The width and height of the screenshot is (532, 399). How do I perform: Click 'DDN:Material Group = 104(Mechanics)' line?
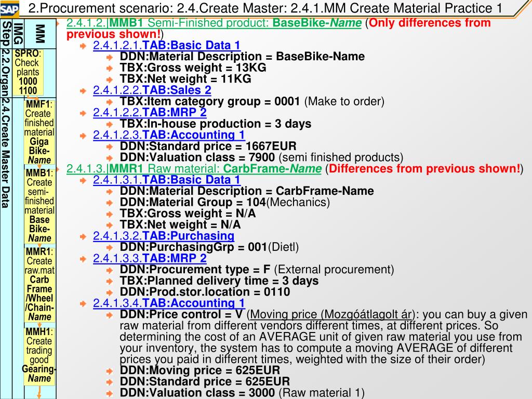tap(225, 202)
